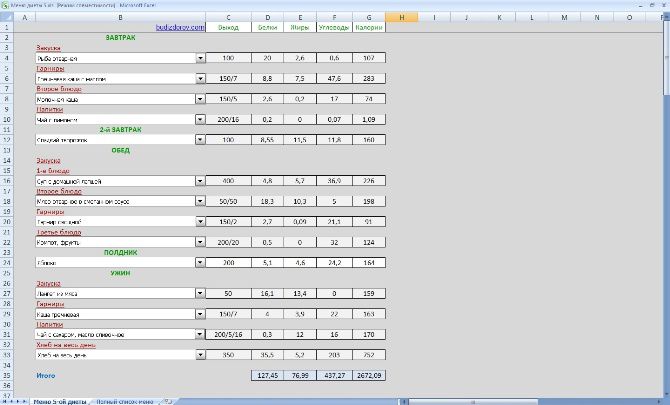Click the Калории column heading cell
The image size is (670, 405).
pos(368,27)
